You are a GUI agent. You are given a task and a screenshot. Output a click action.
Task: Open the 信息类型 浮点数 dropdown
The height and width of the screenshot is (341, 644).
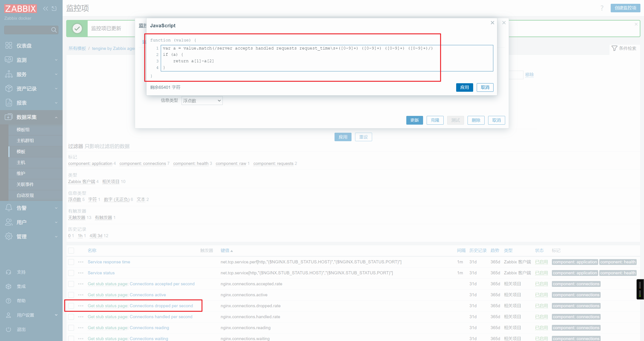pyautogui.click(x=202, y=100)
